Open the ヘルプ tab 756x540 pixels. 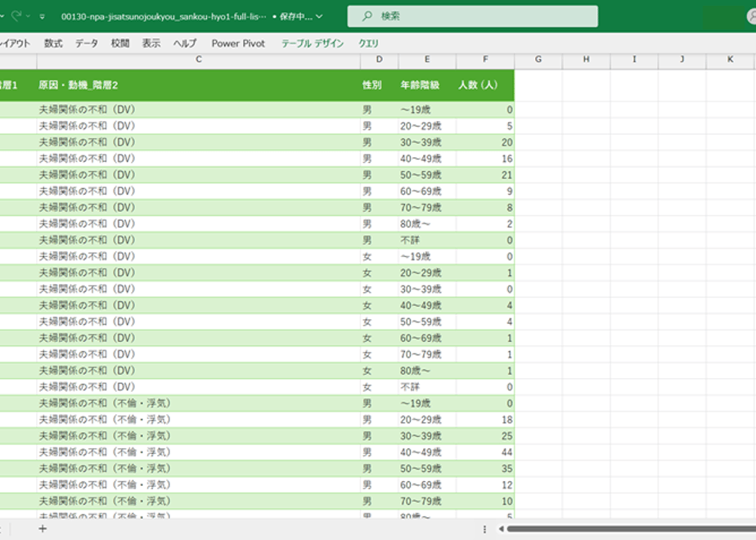tap(185, 43)
